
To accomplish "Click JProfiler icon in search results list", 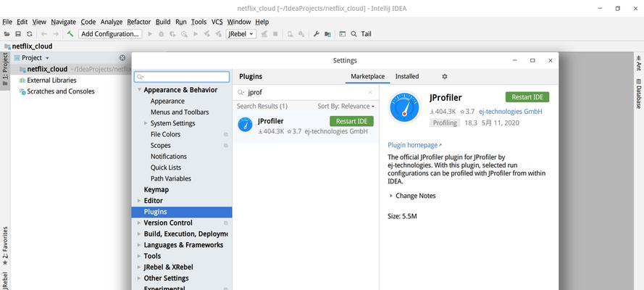I will (x=245, y=125).
